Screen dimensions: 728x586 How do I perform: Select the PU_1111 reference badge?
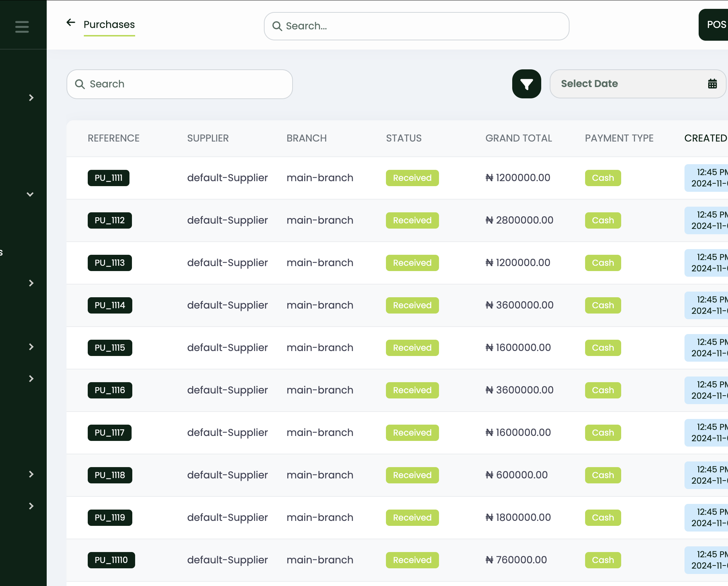[108, 178]
